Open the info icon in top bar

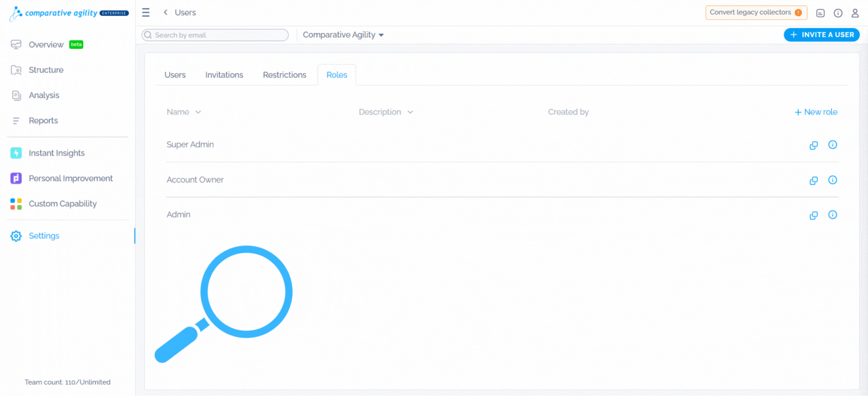pyautogui.click(x=838, y=13)
